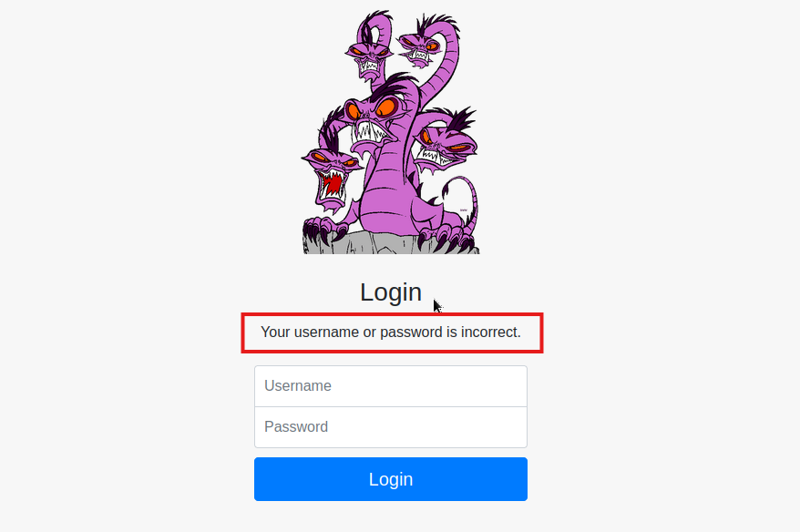Click the incorrect username or password message
Image resolution: width=800 pixels, height=532 pixels.
pyautogui.click(x=391, y=332)
